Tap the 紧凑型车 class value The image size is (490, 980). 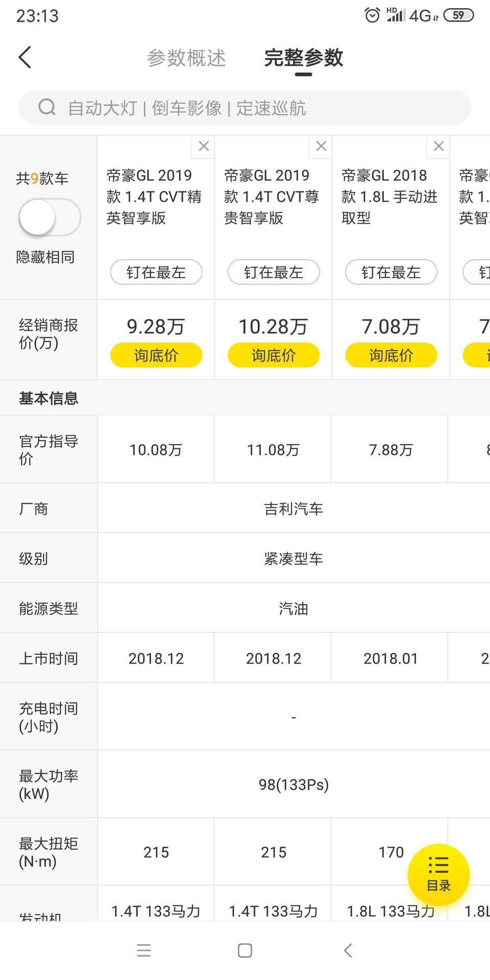pyautogui.click(x=293, y=559)
